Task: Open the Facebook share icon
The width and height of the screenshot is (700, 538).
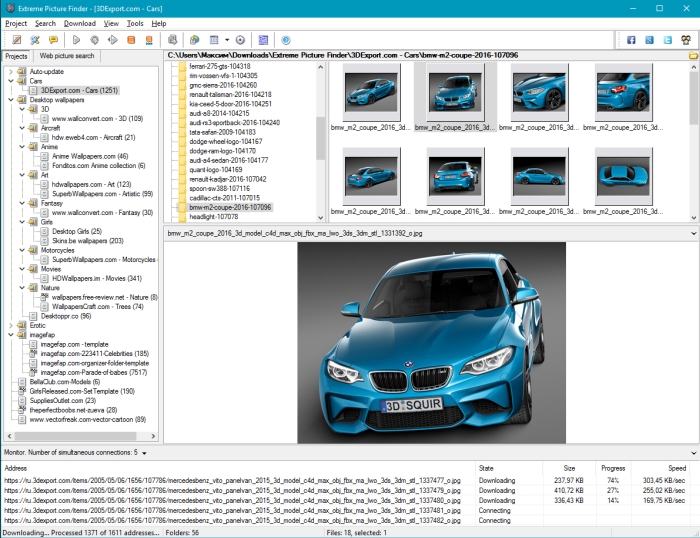Action: [x=631, y=40]
